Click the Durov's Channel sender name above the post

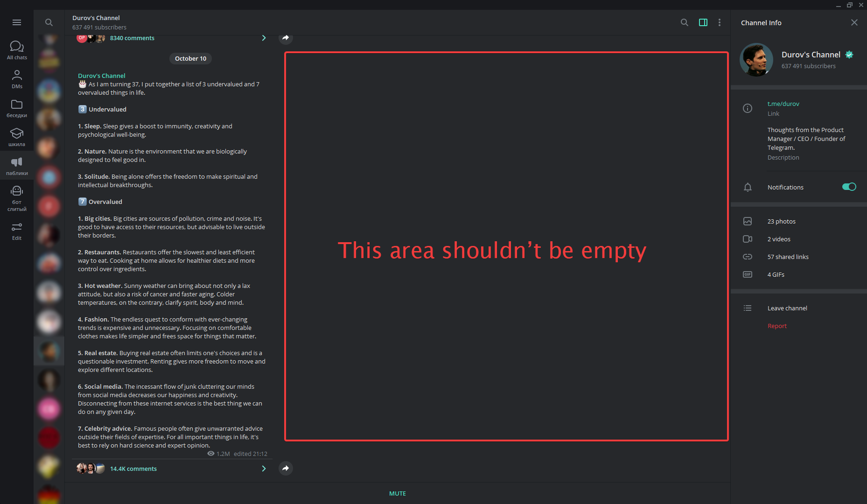pyautogui.click(x=102, y=76)
